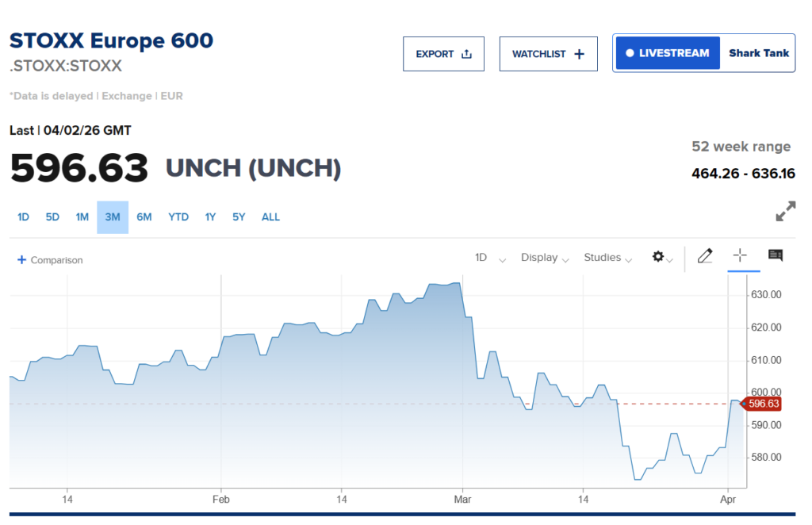The width and height of the screenshot is (812, 525).
Task: Click the Export button's upload icon
Action: (x=466, y=54)
